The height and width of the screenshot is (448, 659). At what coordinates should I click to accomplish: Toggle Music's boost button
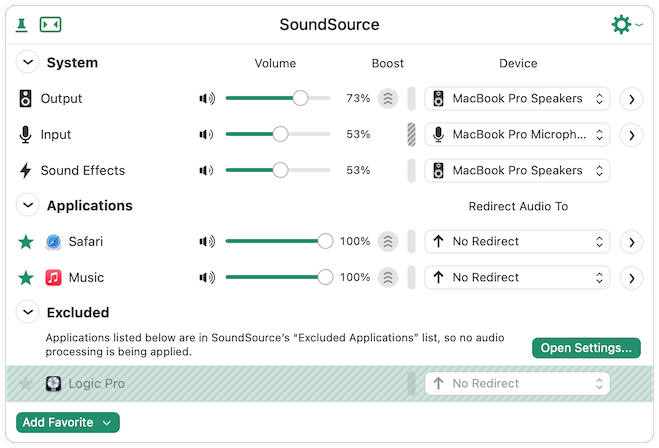tap(387, 278)
